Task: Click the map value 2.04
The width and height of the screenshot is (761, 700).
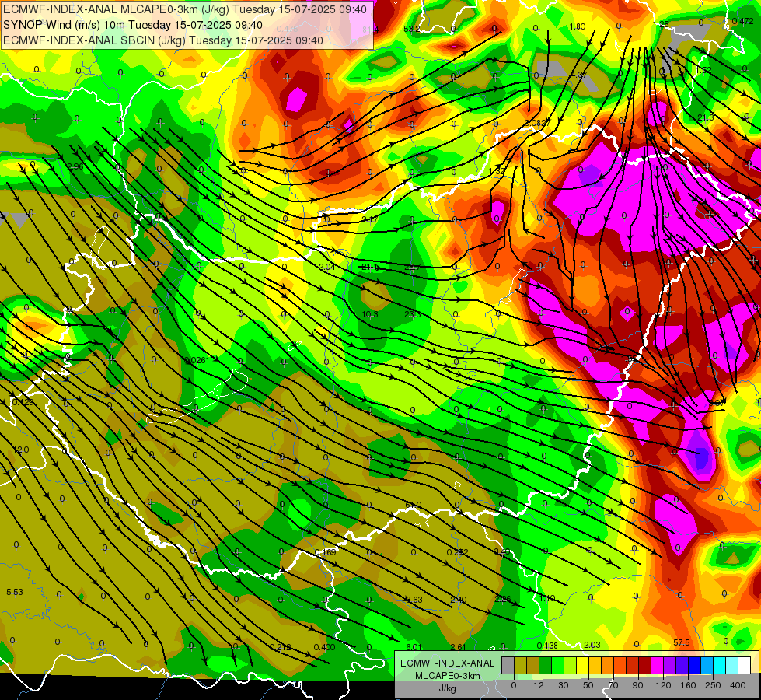Action: (327, 267)
